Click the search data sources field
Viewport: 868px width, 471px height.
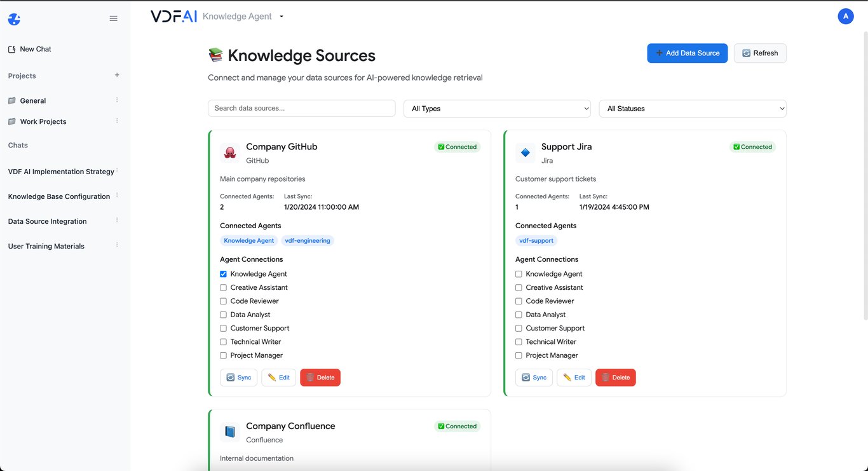301,108
